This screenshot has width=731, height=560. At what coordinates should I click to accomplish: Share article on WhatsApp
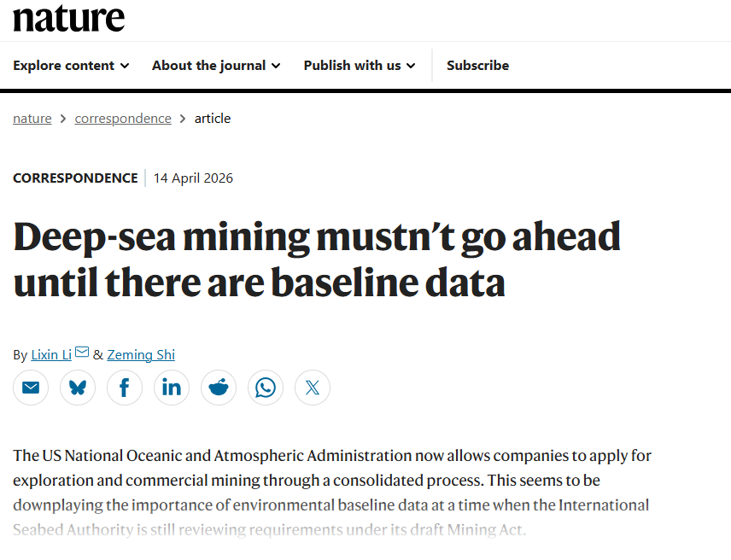(x=266, y=388)
